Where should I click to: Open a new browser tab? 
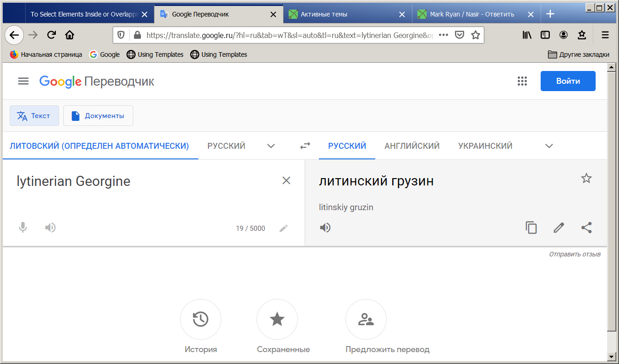pos(550,14)
